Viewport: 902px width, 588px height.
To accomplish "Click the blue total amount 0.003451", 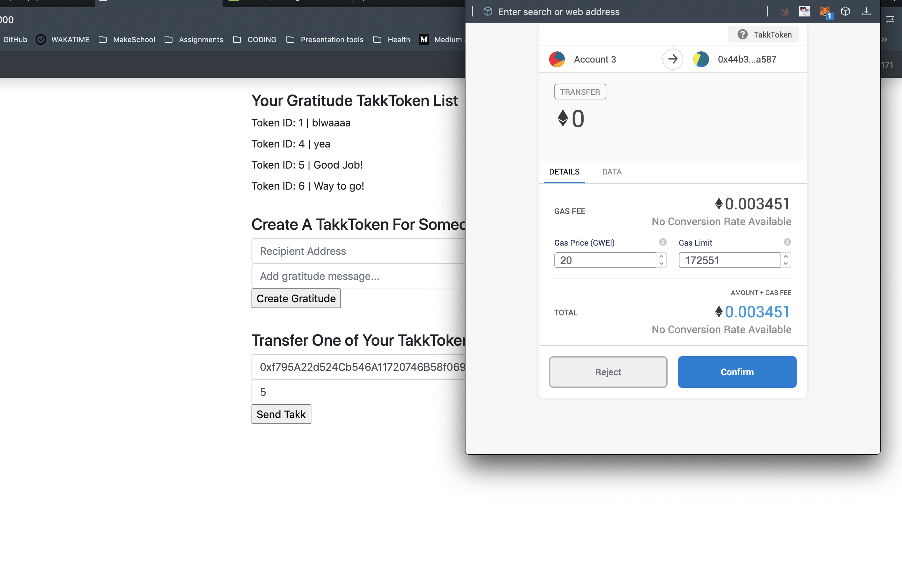I will 757,312.
